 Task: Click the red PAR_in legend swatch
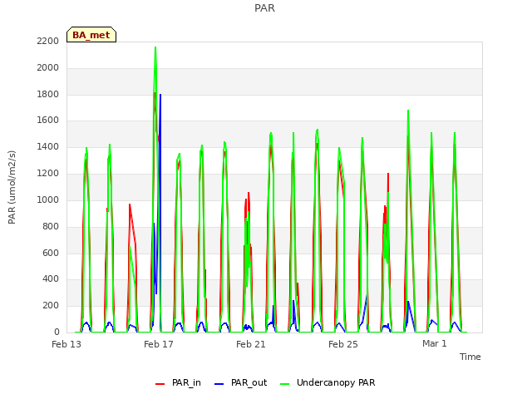160,384
